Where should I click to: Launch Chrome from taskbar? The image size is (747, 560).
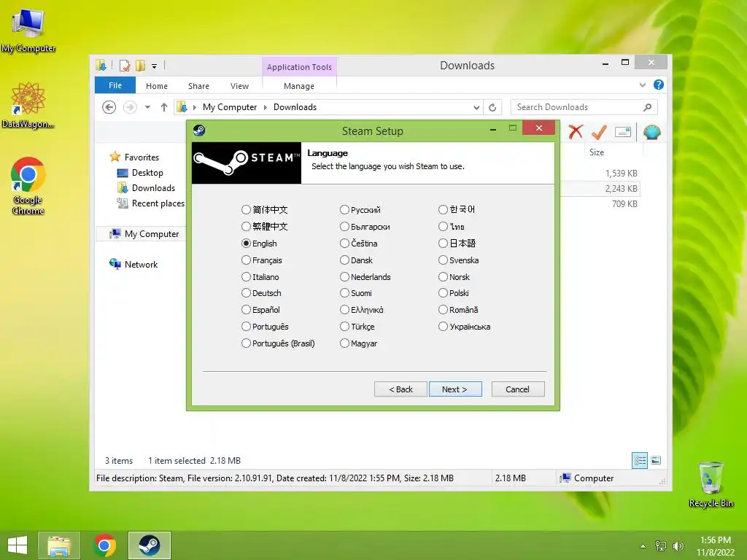[x=104, y=545]
